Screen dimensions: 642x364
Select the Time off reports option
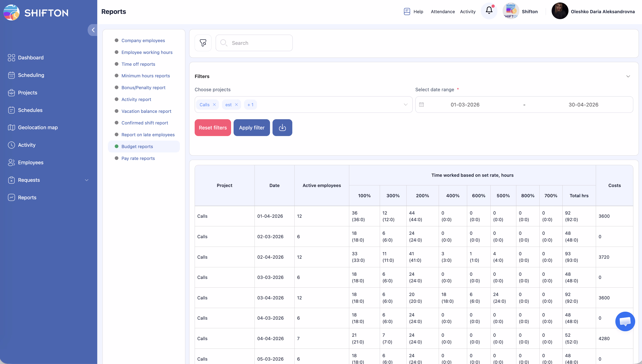click(138, 64)
